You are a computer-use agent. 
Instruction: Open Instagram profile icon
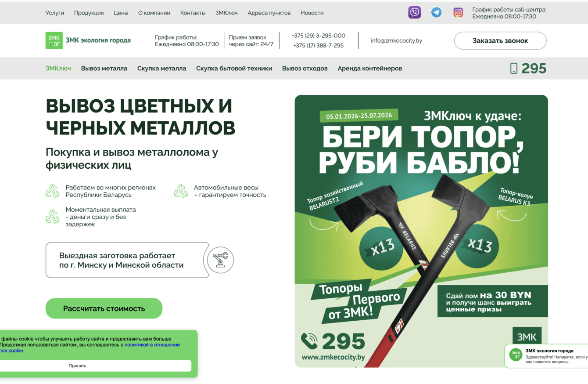pyautogui.click(x=458, y=12)
